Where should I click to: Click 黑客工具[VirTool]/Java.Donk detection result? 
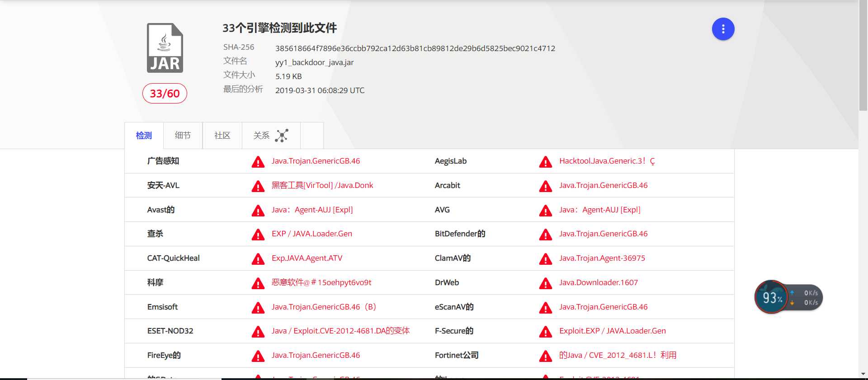322,185
